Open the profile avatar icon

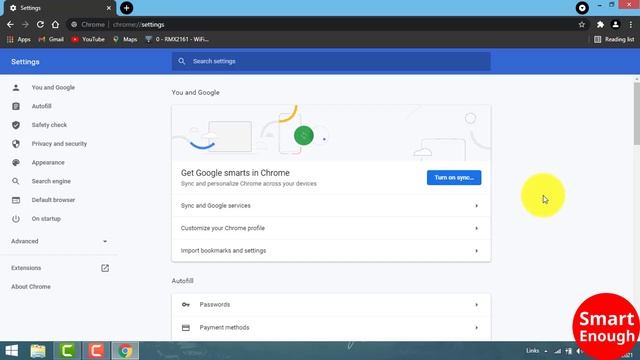615,24
